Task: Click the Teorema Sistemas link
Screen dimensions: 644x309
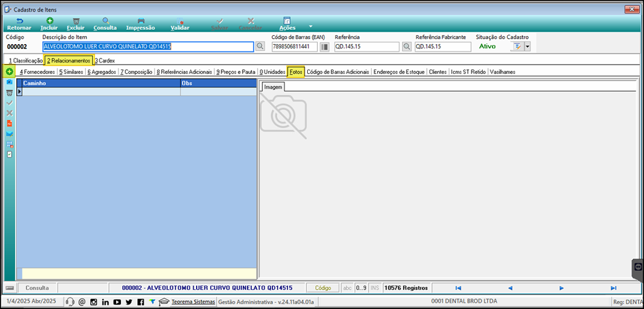Action: [x=193, y=302]
